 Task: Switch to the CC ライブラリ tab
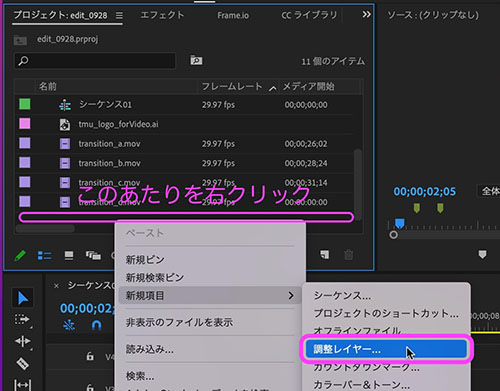pyautogui.click(x=309, y=15)
